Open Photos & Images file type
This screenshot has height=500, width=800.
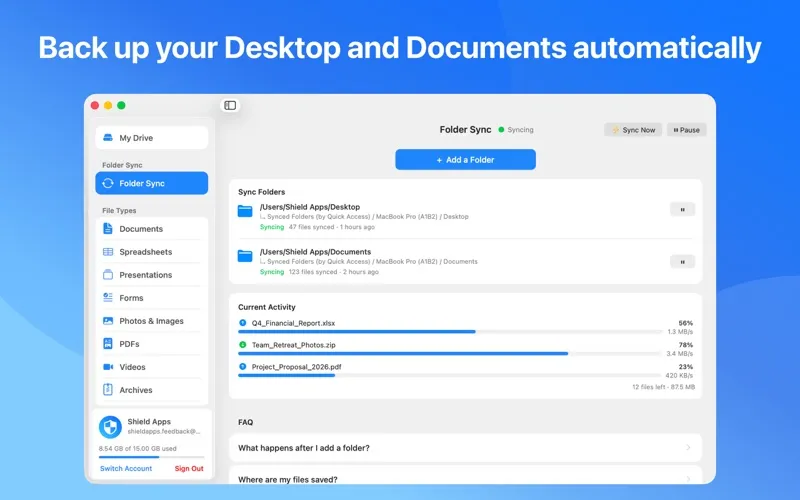pyautogui.click(x=152, y=321)
